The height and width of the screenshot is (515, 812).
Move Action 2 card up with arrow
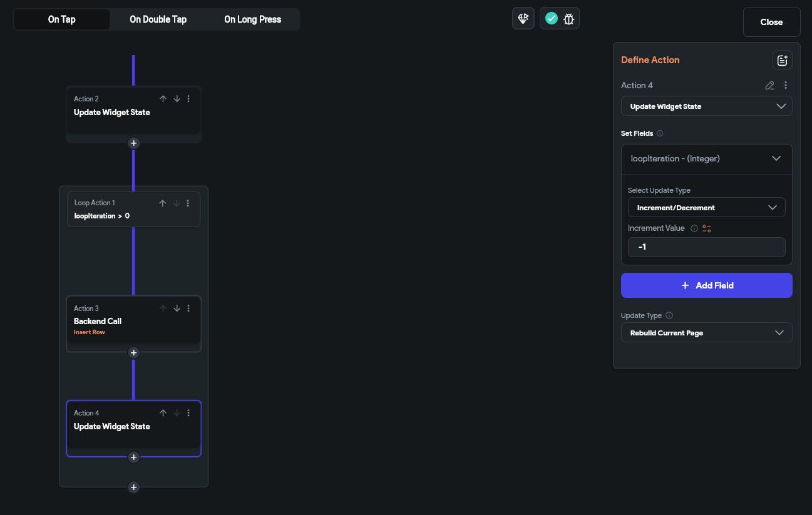pyautogui.click(x=163, y=99)
